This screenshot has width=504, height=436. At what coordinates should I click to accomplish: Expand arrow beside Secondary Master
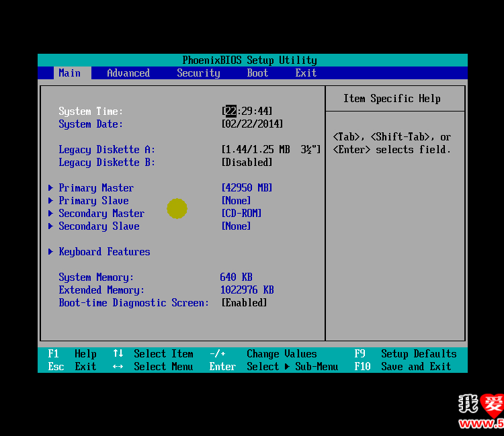(50, 214)
